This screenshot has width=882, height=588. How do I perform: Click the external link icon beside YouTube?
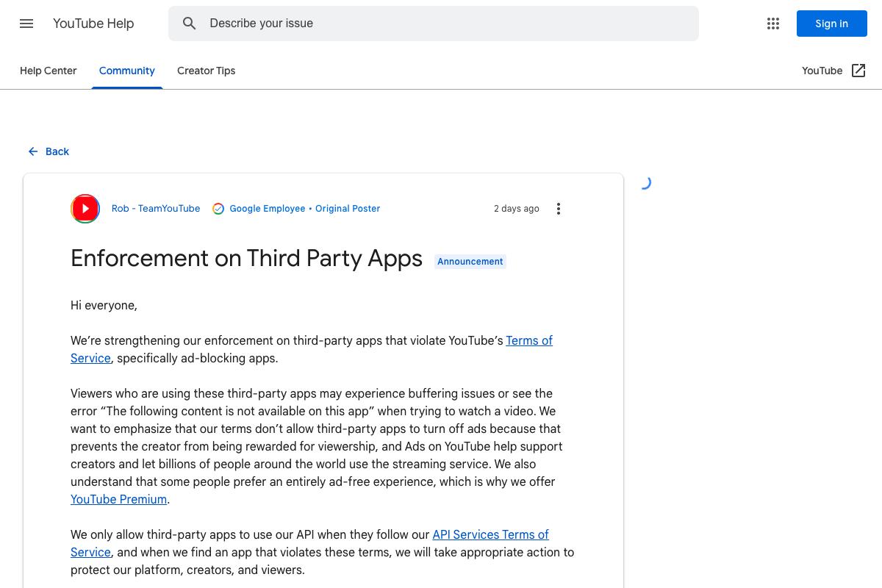(x=858, y=71)
